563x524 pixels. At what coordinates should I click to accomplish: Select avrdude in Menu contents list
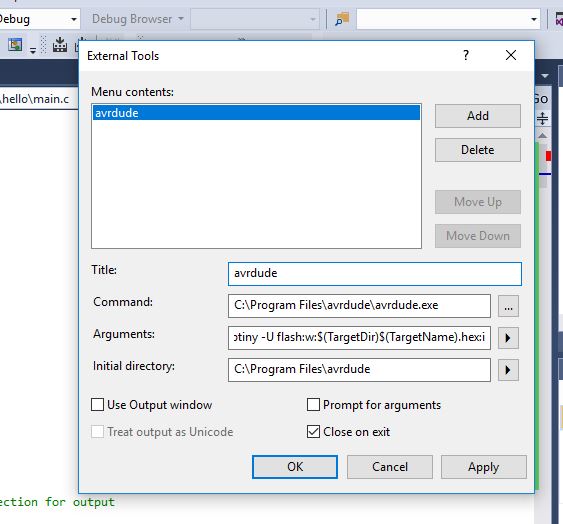[x=256, y=113]
